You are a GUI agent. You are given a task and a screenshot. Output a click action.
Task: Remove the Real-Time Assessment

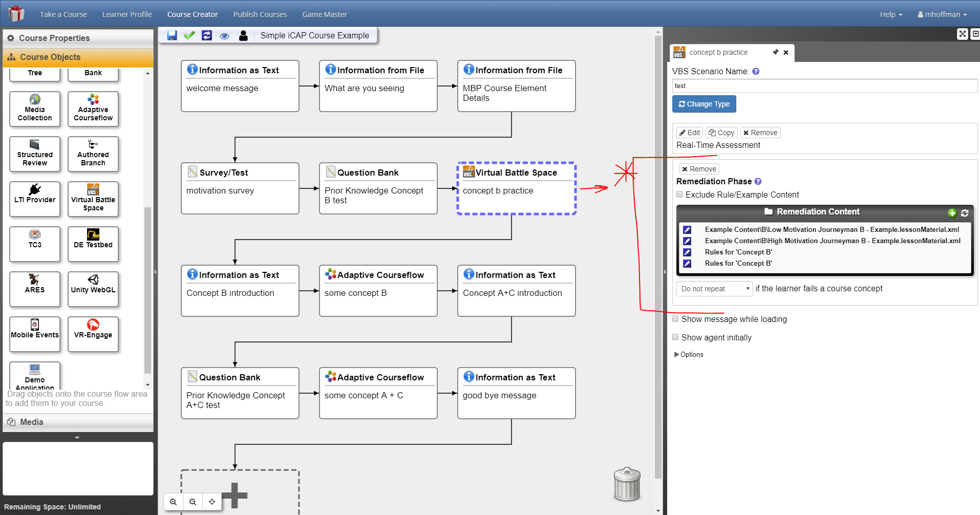760,133
